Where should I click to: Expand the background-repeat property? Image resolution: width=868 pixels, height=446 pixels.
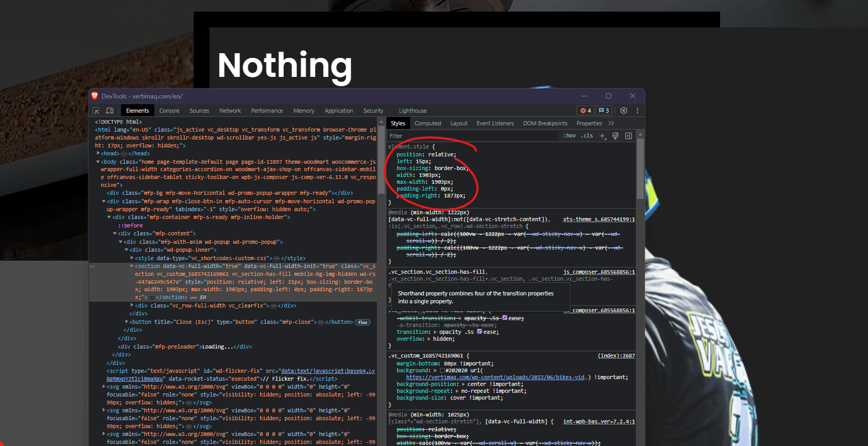457,391
